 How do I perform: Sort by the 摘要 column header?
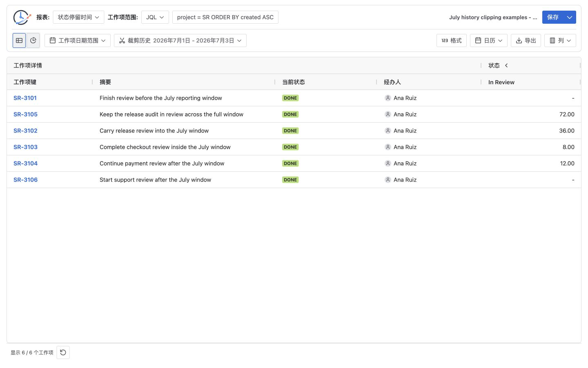(x=105, y=82)
